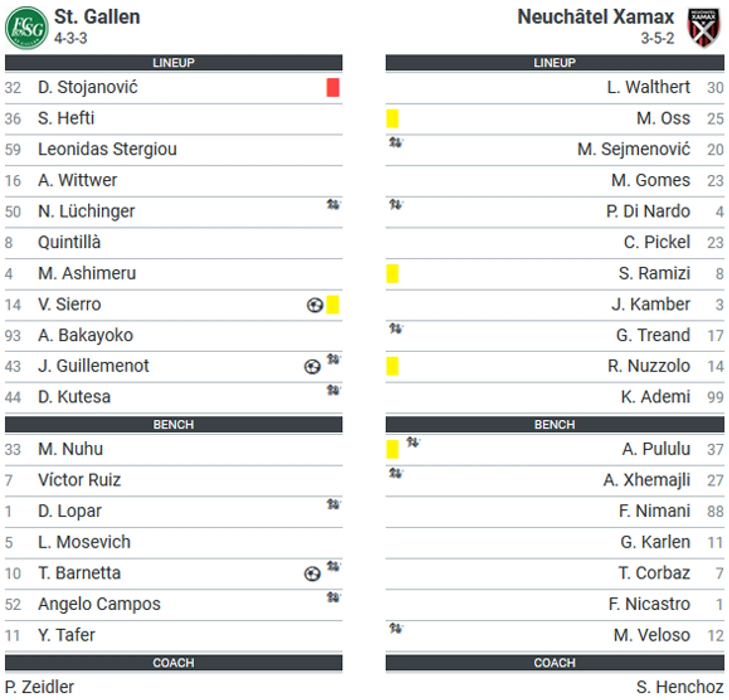The height and width of the screenshot is (700, 729).
Task: Select the St. Gallen BENCH header
Action: coord(174,424)
